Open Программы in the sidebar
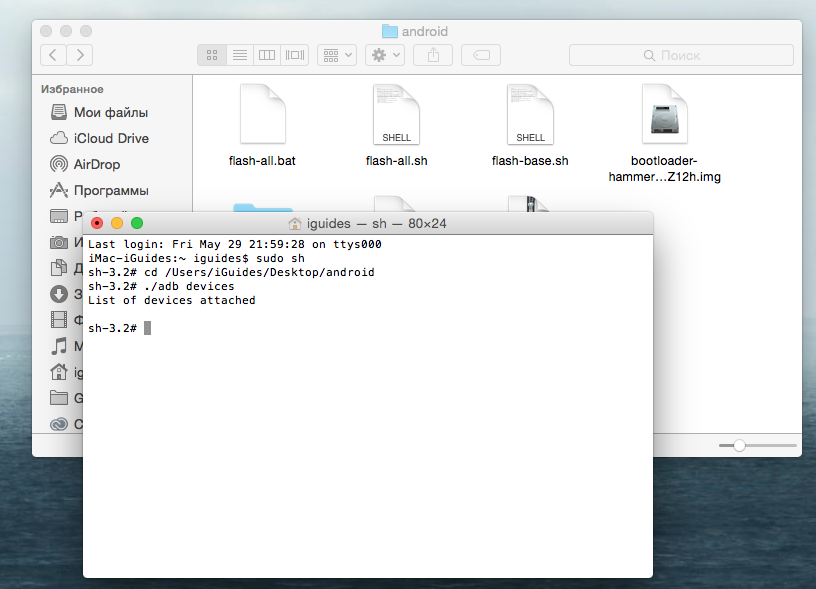This screenshot has width=816, height=589. 111,190
